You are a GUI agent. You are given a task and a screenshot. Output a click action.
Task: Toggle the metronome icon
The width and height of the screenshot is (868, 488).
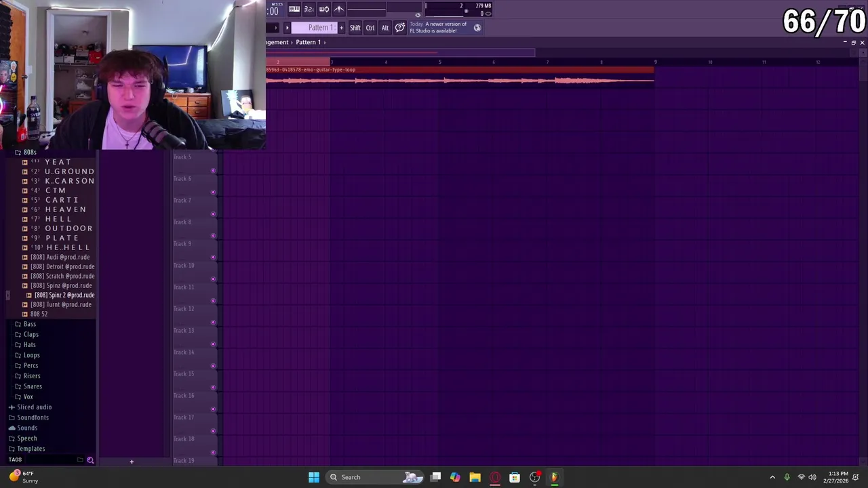point(339,9)
